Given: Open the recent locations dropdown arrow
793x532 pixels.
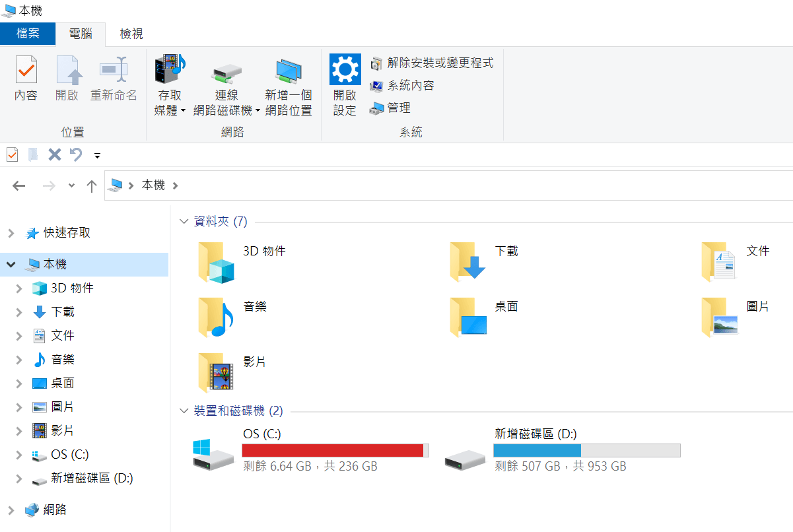Looking at the screenshot, I should pyautogui.click(x=71, y=186).
